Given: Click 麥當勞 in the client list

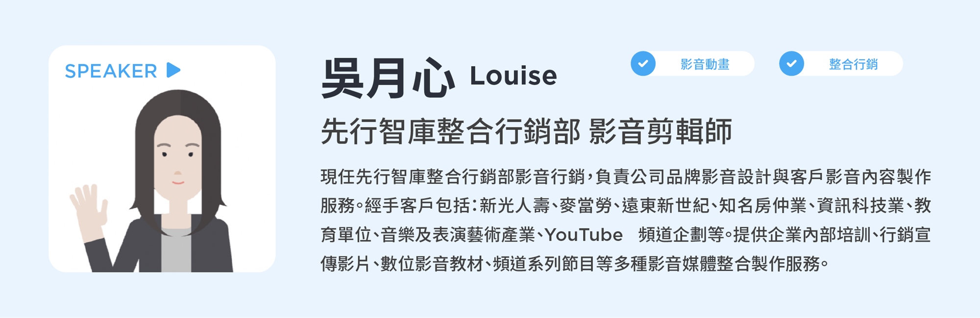Looking at the screenshot, I should pos(586,205).
